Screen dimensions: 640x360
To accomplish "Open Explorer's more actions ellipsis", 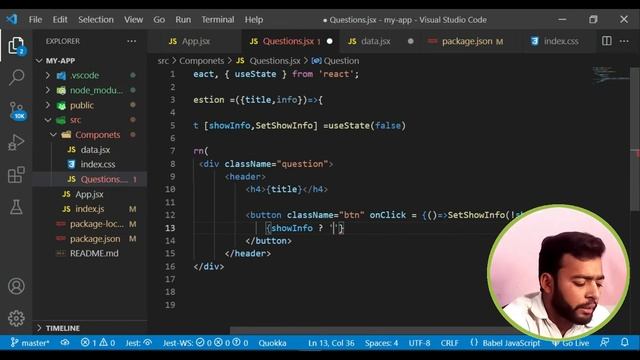I will (131, 41).
